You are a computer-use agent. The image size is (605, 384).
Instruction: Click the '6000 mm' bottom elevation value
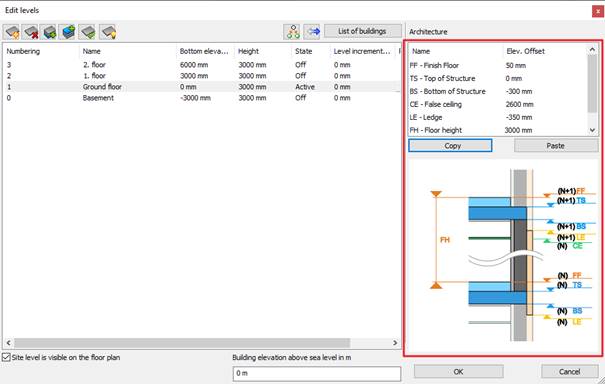tap(194, 65)
